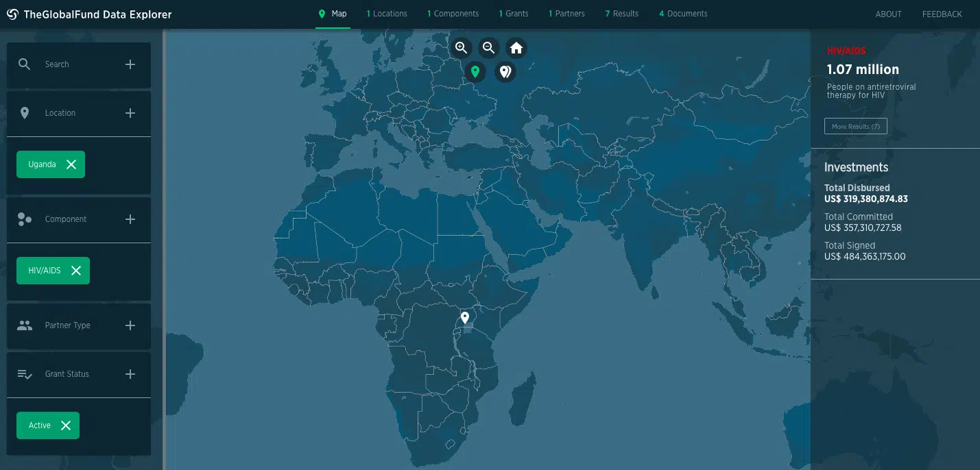Click the FEEDBACK link
This screenshot has width=980, height=470.
click(942, 14)
